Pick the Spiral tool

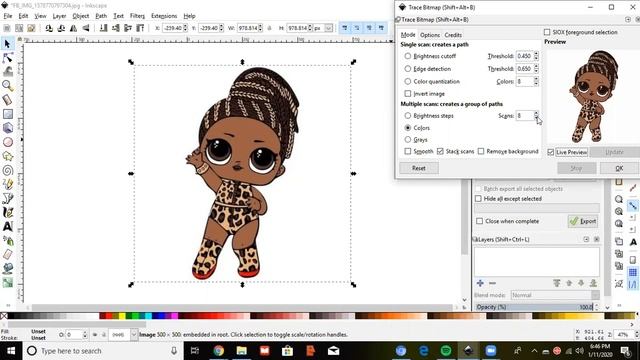point(7,170)
